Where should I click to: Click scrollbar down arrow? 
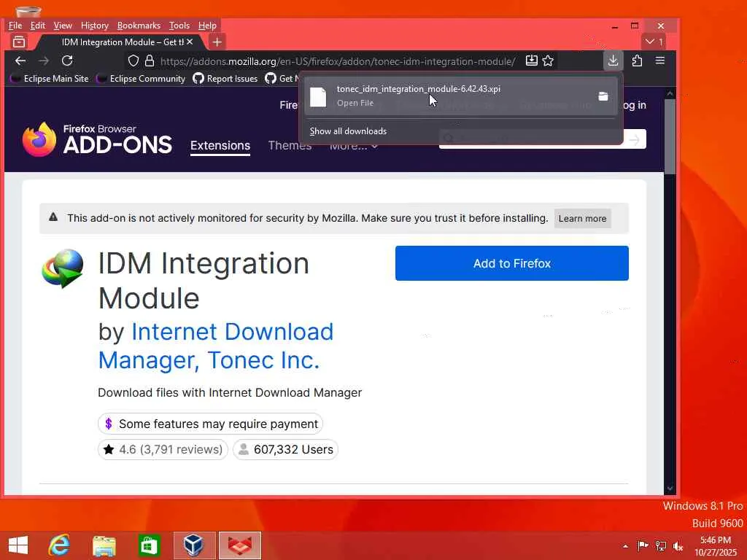670,489
